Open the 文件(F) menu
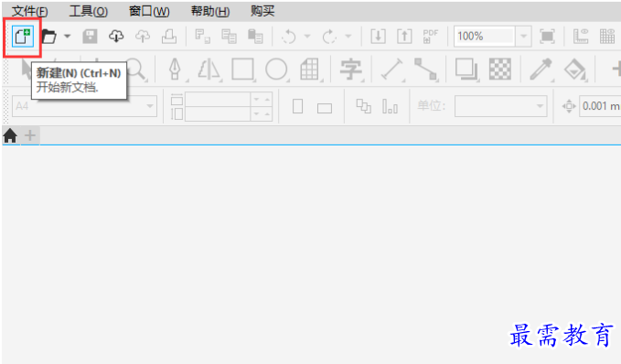The width and height of the screenshot is (621, 364). [x=29, y=12]
